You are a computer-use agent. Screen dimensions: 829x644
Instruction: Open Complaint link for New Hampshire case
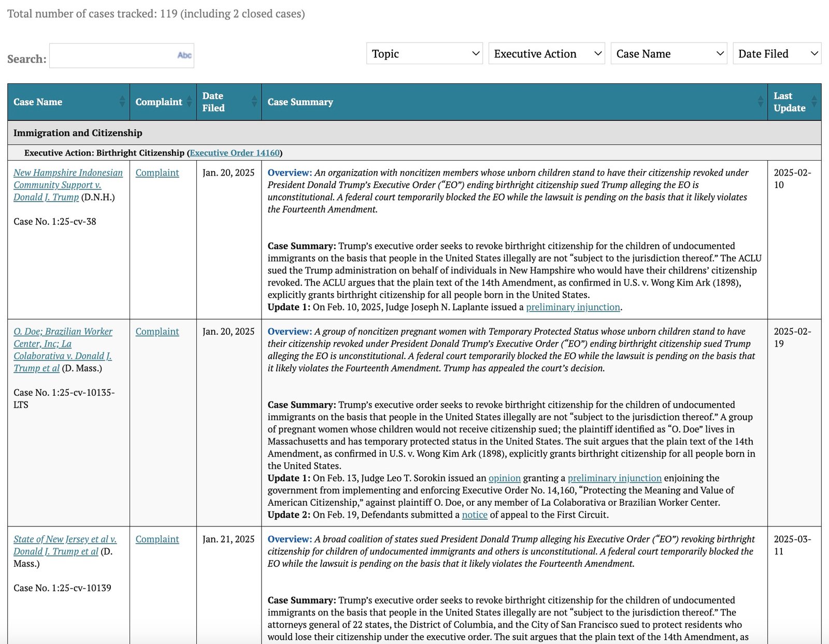(157, 173)
